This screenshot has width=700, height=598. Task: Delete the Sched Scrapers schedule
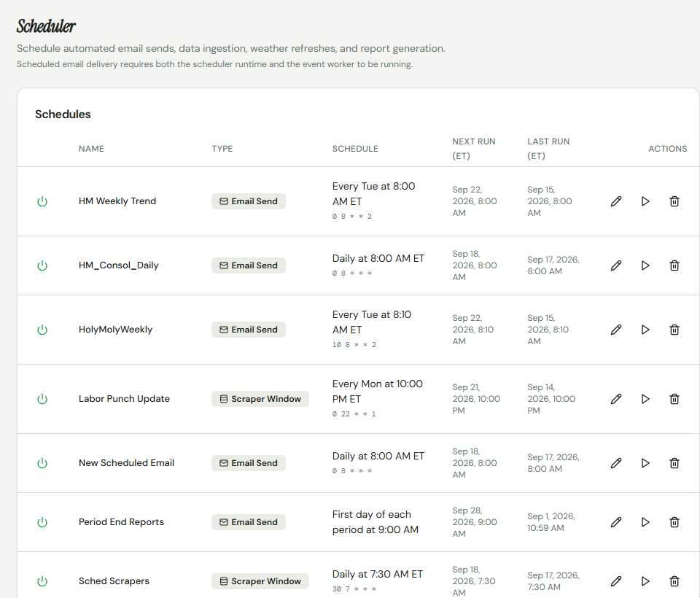[x=674, y=581]
